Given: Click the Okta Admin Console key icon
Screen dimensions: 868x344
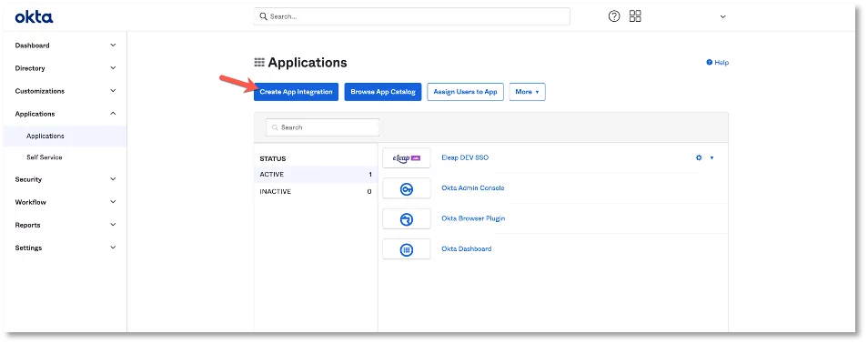Looking at the screenshot, I should coord(407,188).
